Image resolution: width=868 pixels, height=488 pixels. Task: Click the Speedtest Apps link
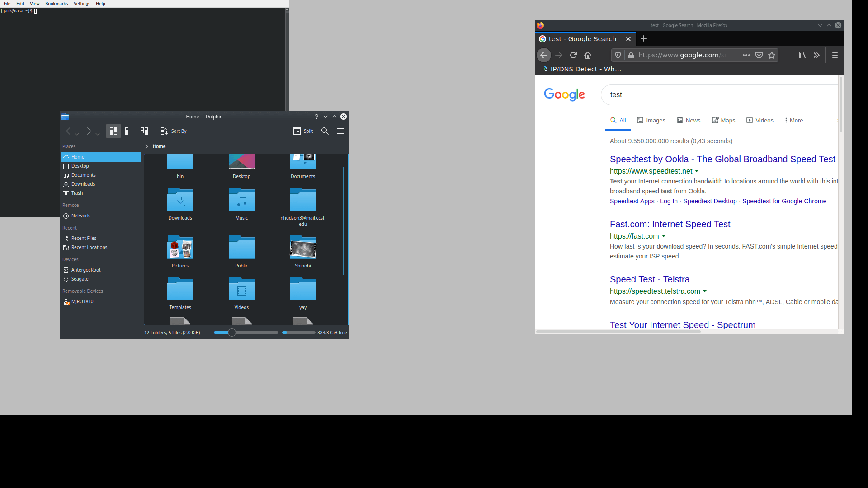(x=632, y=201)
